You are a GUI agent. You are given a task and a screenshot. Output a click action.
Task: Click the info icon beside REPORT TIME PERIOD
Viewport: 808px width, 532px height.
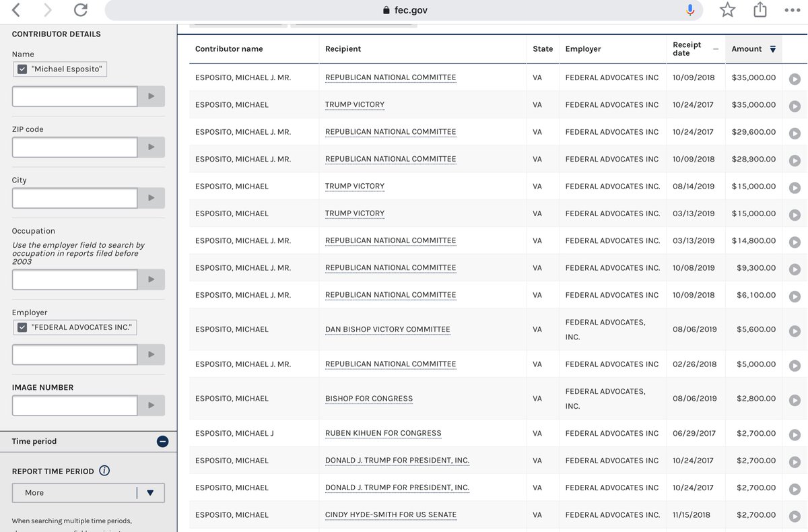(104, 471)
